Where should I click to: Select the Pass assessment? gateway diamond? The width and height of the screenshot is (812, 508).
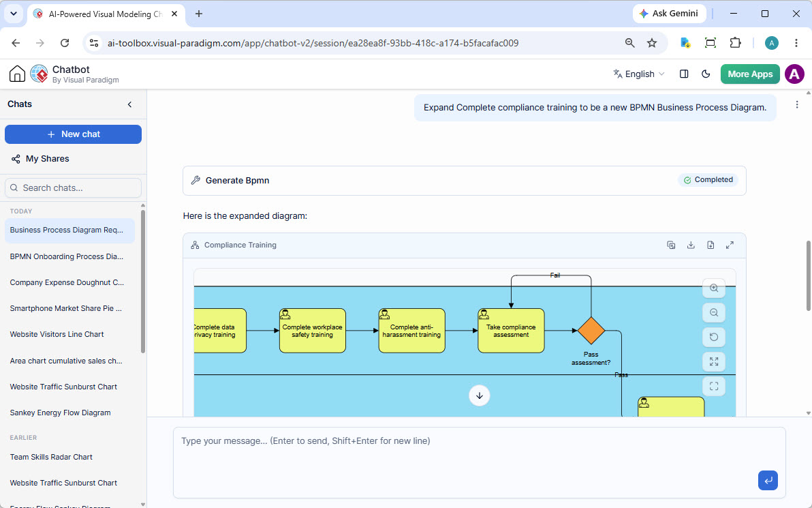[591, 331]
